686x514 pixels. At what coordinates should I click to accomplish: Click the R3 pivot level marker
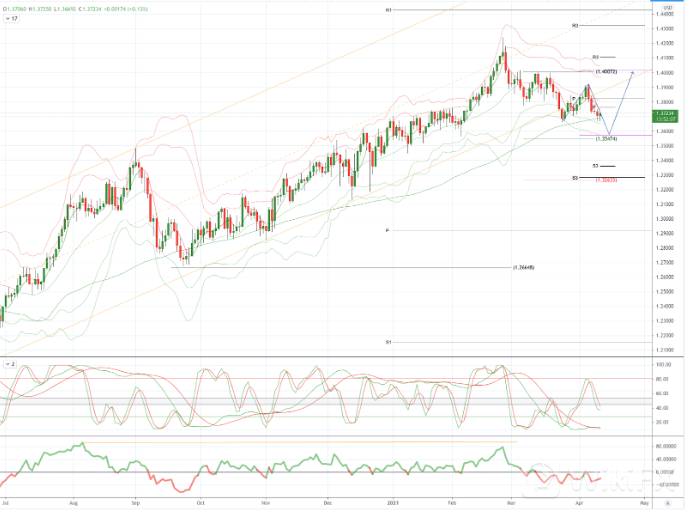coord(595,57)
